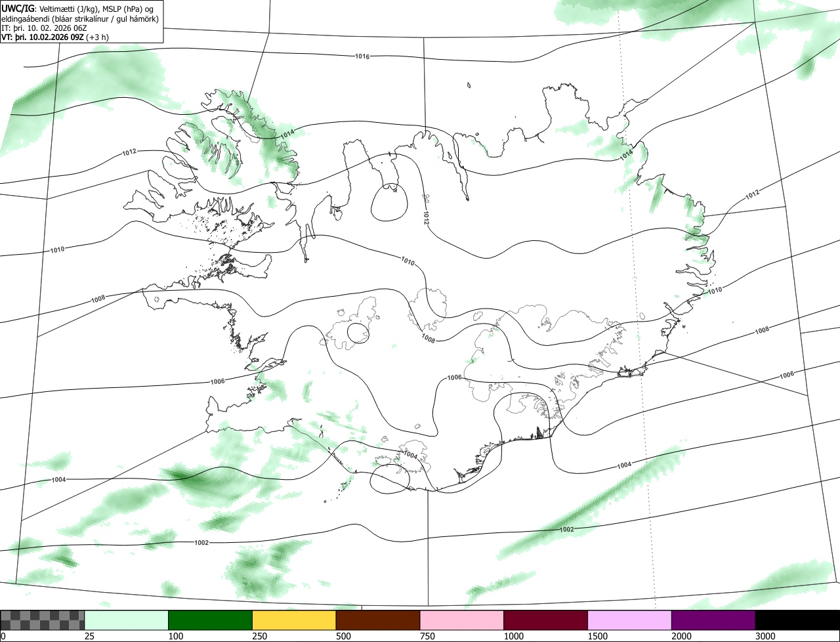Select the yellow 250–500 legend swatch
The image size is (840, 642).
pos(294,620)
